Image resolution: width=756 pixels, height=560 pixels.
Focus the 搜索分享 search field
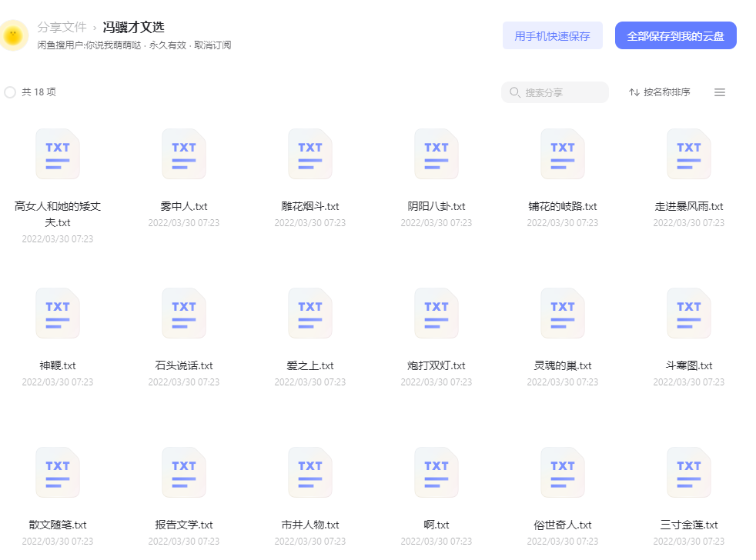555,92
